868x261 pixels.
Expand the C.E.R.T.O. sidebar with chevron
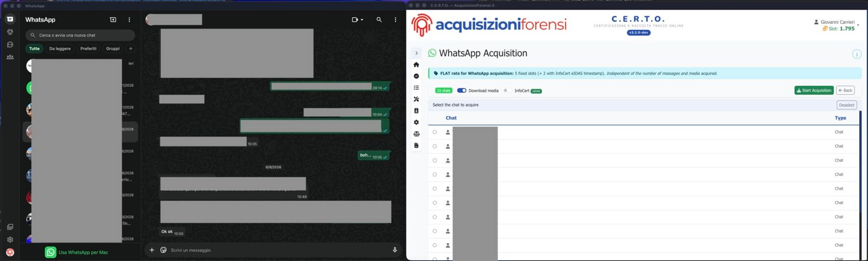(x=416, y=53)
